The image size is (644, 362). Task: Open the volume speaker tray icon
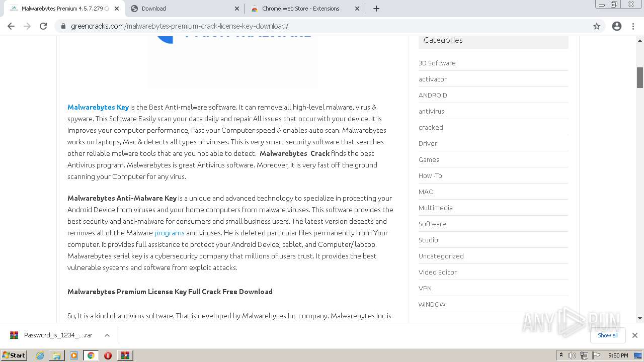point(572,355)
